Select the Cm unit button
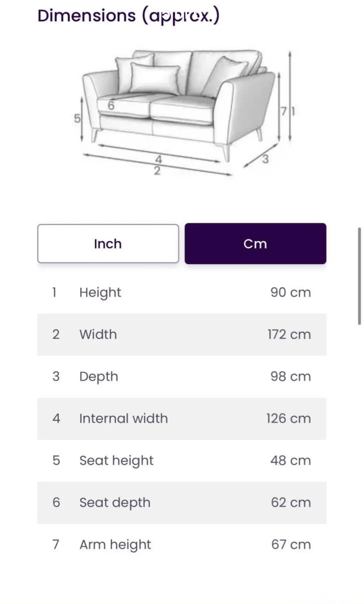 coord(255,244)
